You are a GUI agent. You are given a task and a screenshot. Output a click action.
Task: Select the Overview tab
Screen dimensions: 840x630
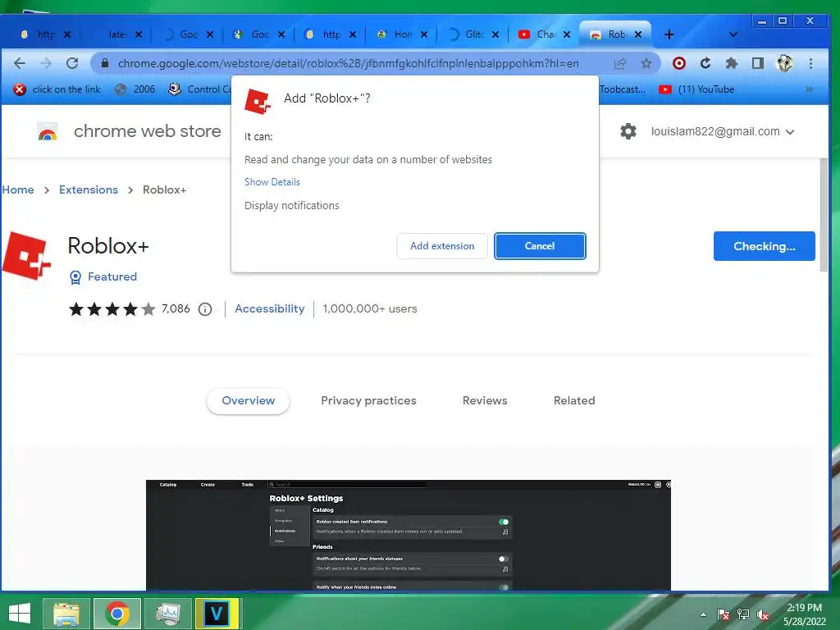coord(248,400)
